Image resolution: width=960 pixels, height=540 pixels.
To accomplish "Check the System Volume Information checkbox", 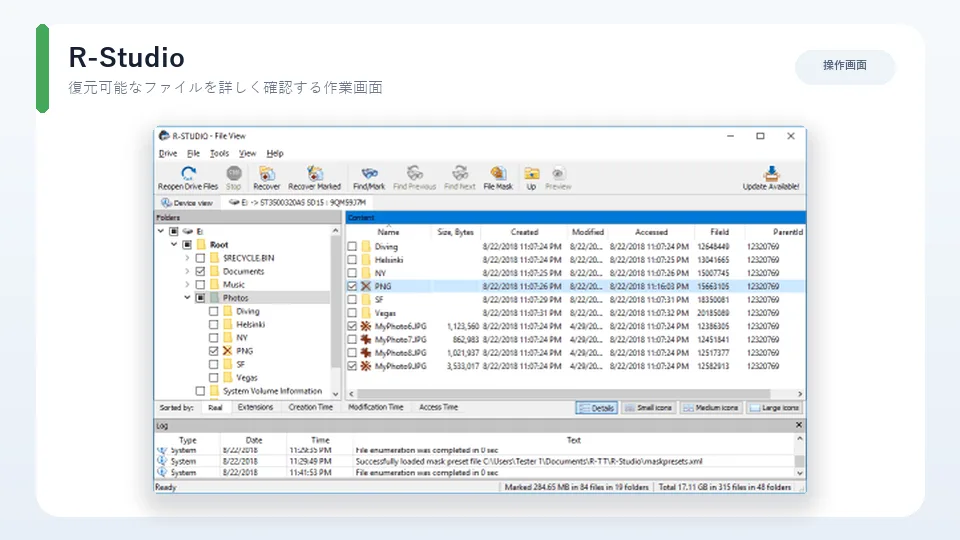I will pyautogui.click(x=200, y=391).
